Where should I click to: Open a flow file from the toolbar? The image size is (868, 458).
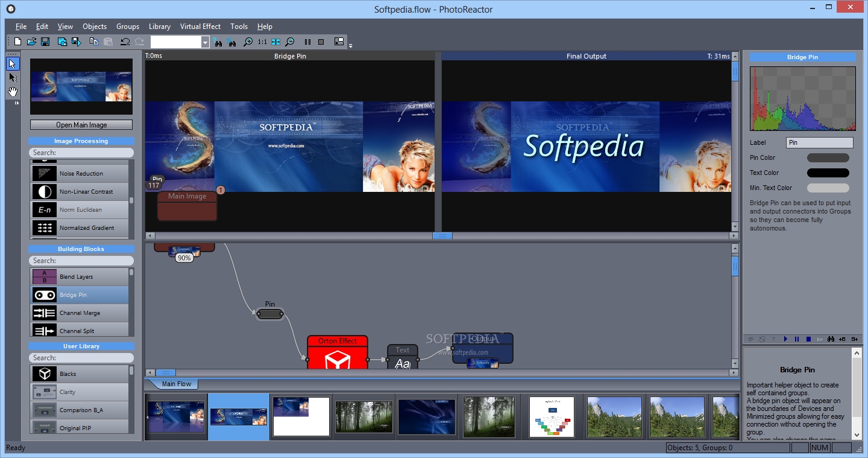point(31,42)
